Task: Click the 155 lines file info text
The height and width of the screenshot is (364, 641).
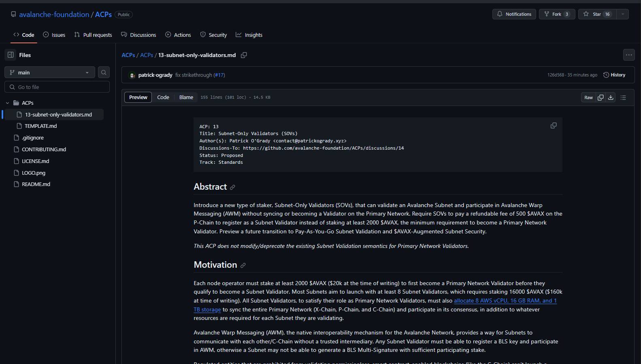Action: (x=235, y=97)
